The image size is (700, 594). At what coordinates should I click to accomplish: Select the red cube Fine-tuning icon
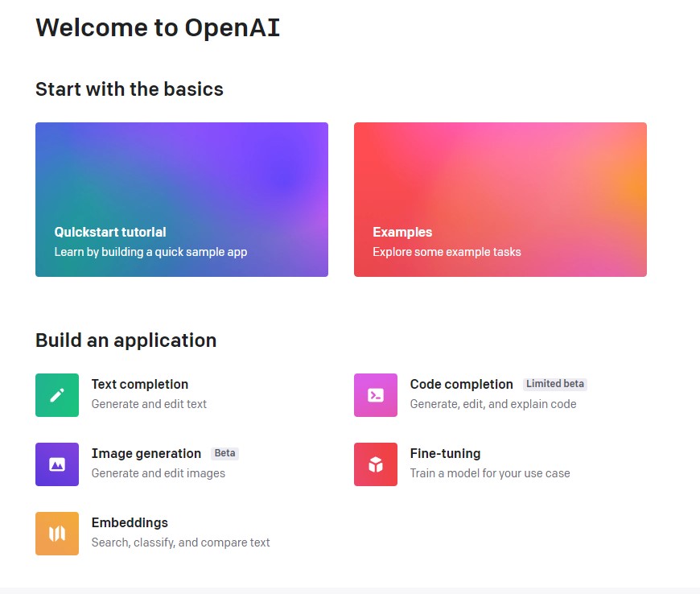pos(376,464)
